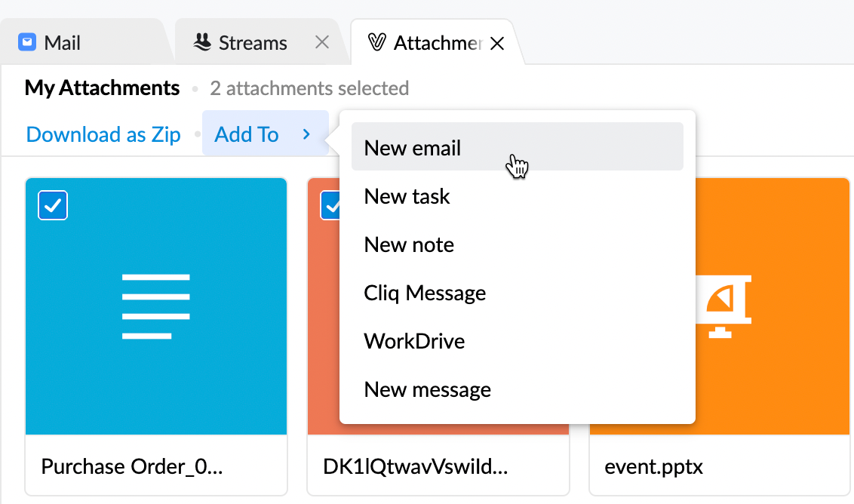This screenshot has height=504, width=854.
Task: Open the event.pptx file name
Action: 653,466
